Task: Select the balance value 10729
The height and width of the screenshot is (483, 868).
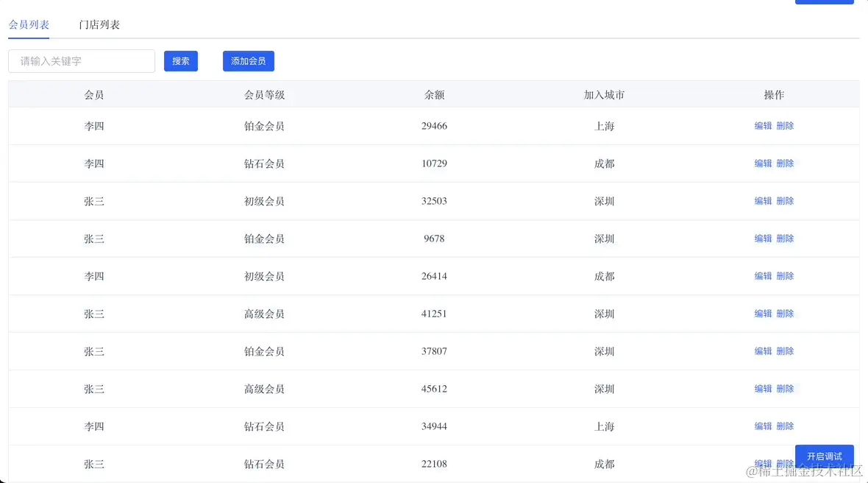Action: point(434,163)
